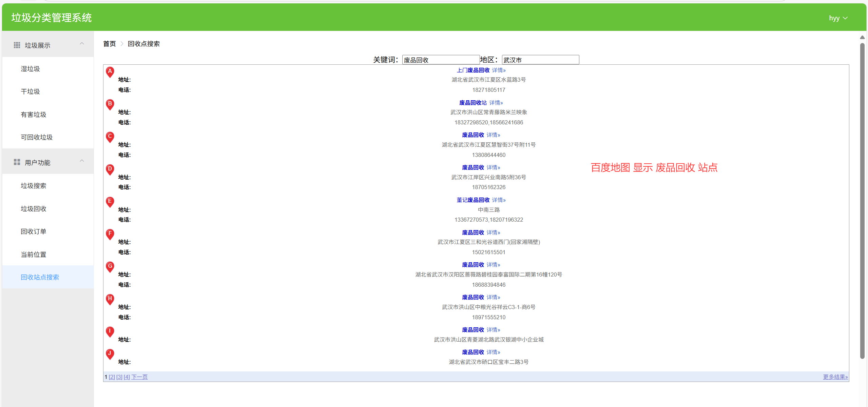This screenshot has width=868, height=407.
Task: Click red map marker J
Action: point(110,353)
